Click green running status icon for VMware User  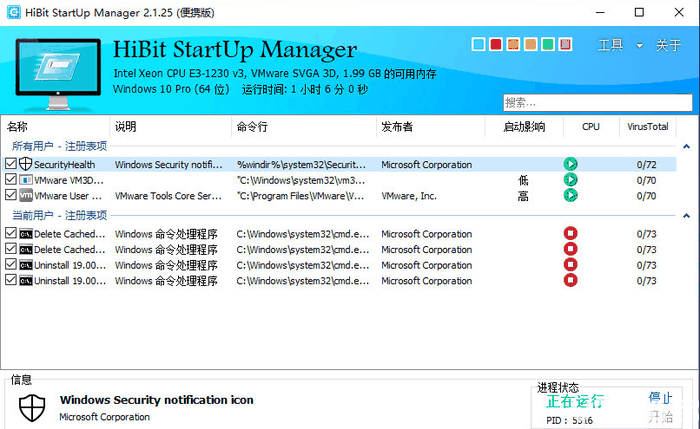click(570, 195)
